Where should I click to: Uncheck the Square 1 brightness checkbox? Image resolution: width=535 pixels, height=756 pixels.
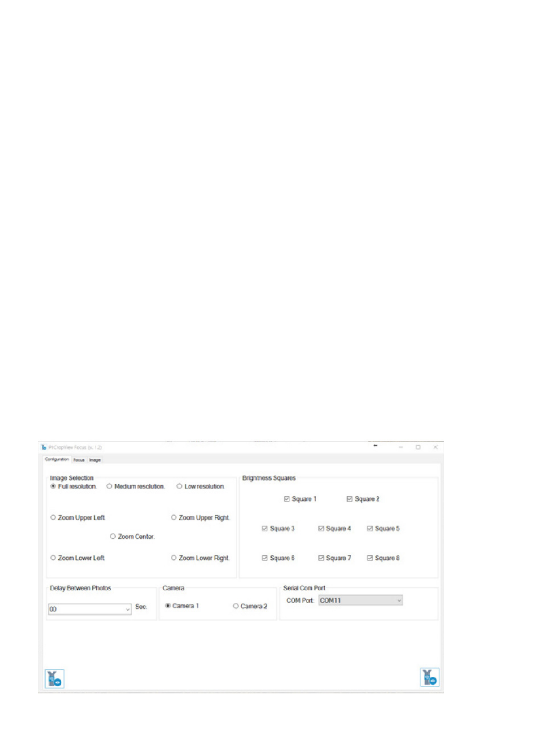click(x=287, y=499)
